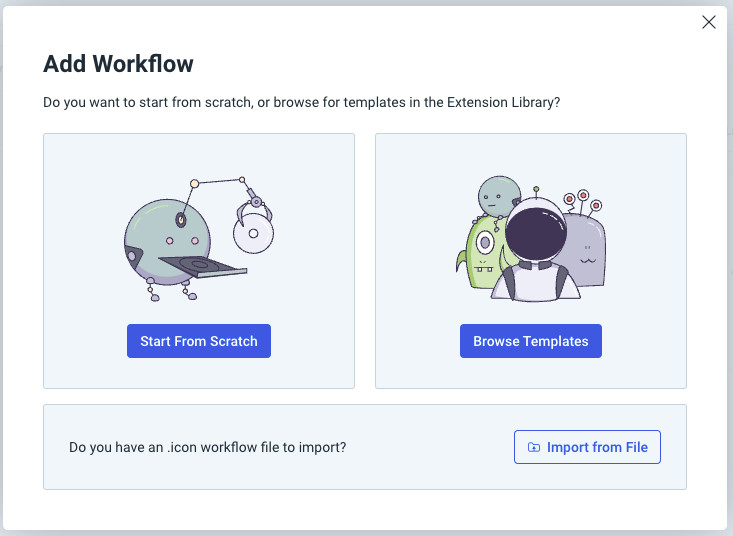Click the robot's feet below the laptop
Image resolution: width=733 pixels, height=536 pixels.
point(168,290)
